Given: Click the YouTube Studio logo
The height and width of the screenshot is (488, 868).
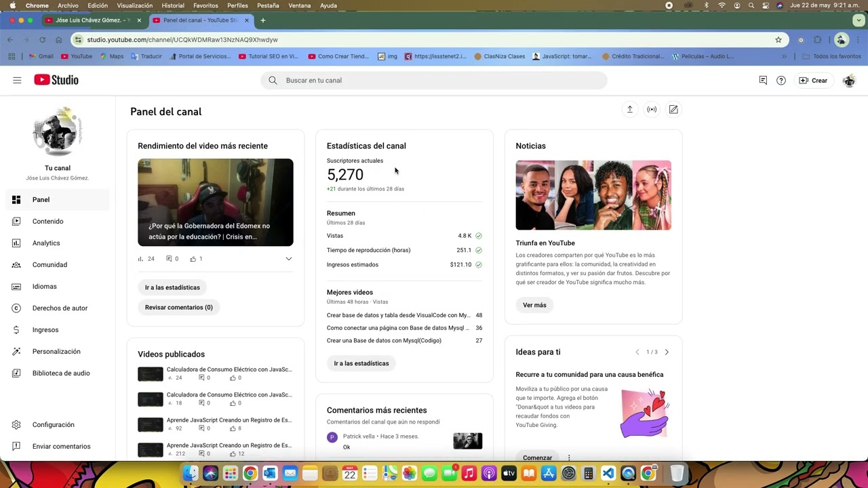Looking at the screenshot, I should coord(56,80).
